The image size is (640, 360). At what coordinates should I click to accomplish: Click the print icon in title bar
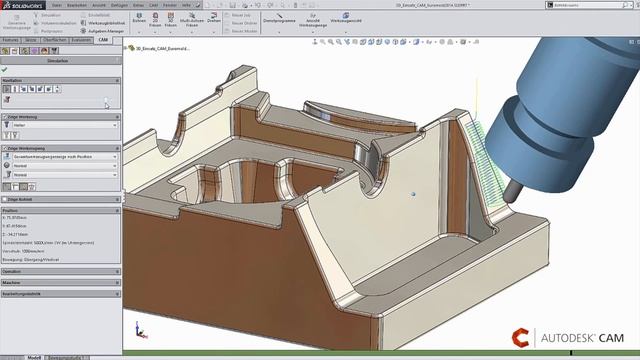click(244, 5)
